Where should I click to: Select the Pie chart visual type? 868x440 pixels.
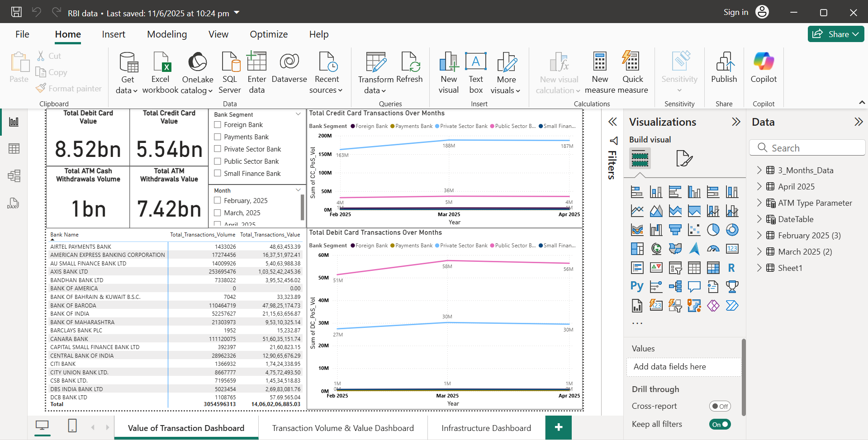[713, 230]
